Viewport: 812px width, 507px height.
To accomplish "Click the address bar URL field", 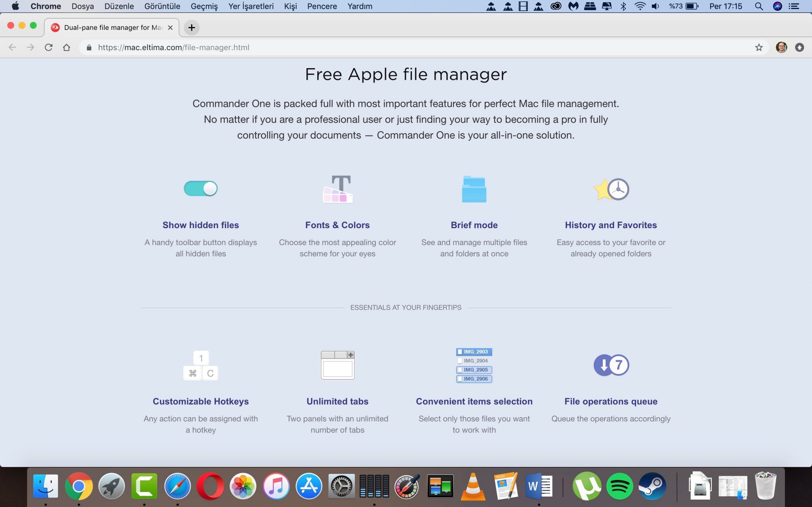I will point(403,48).
